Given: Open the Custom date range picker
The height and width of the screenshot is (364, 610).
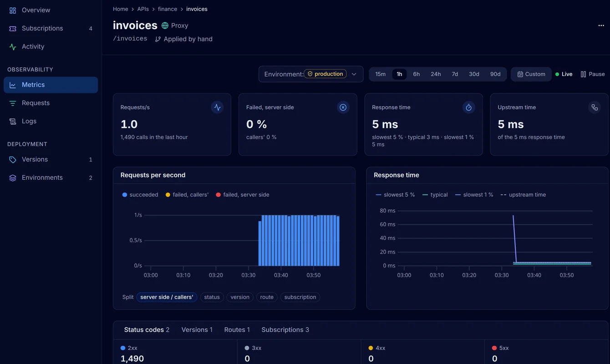Looking at the screenshot, I should (531, 74).
